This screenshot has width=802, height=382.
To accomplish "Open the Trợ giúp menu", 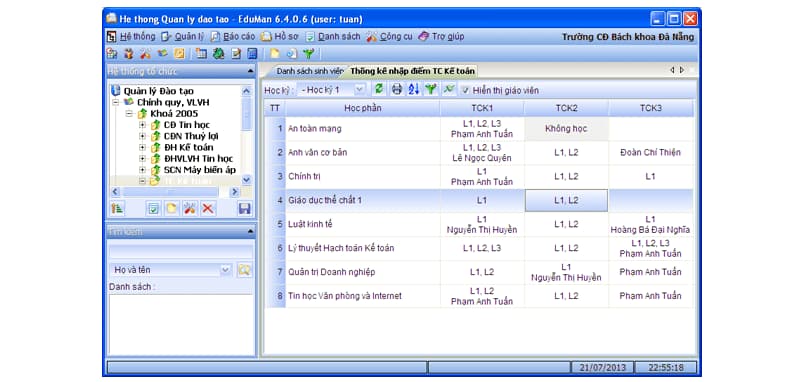I will [x=442, y=37].
